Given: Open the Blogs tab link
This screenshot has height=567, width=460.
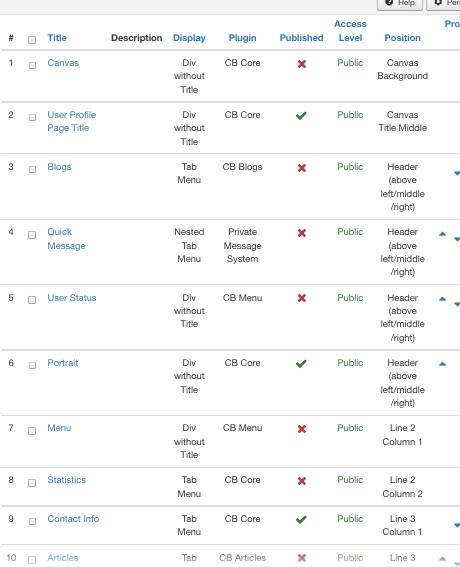Looking at the screenshot, I should tap(59, 167).
